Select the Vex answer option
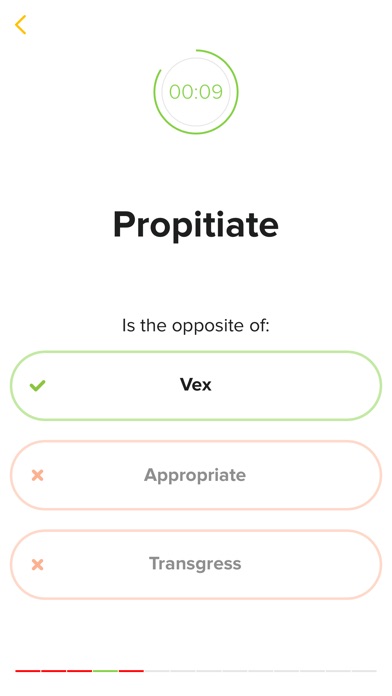Viewport: 392px width, 696px height. click(196, 386)
